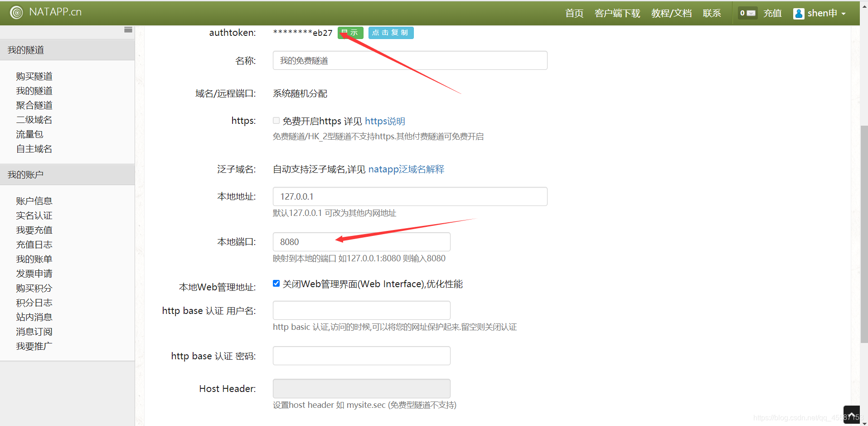
Task: Open 我的账单 in the sidebar
Action: click(x=34, y=259)
